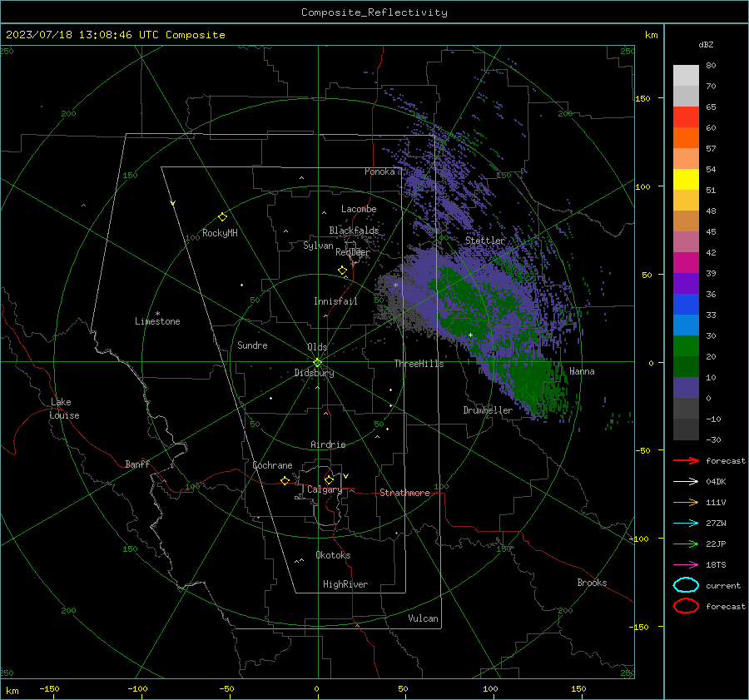The image size is (749, 700).
Task: Click the '04DK' legend text
Action: [716, 482]
